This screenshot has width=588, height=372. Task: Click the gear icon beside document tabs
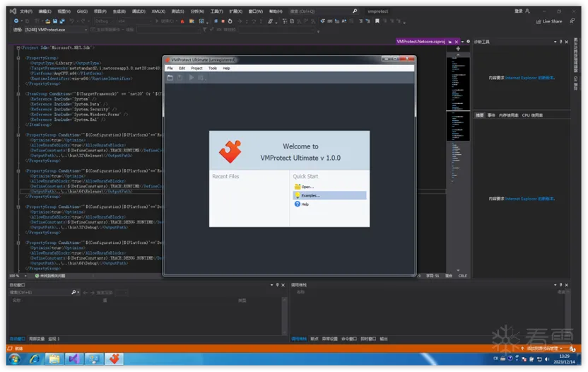[468, 42]
